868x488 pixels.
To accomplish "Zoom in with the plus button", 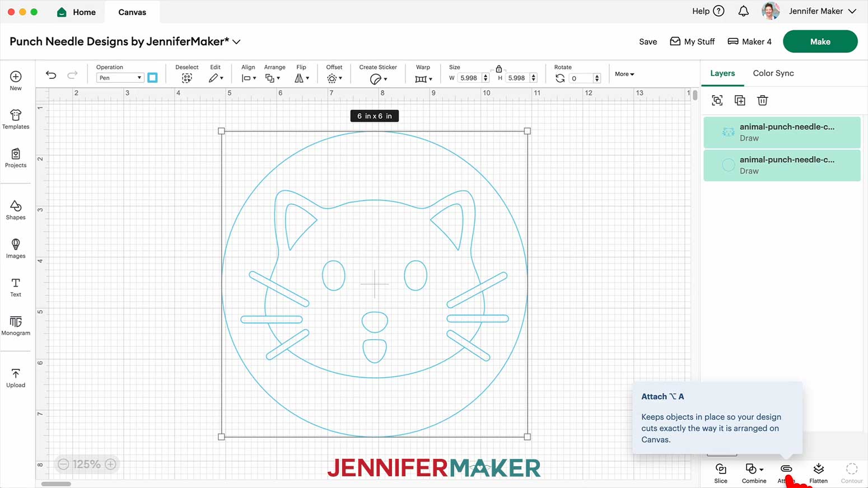I will [x=111, y=464].
